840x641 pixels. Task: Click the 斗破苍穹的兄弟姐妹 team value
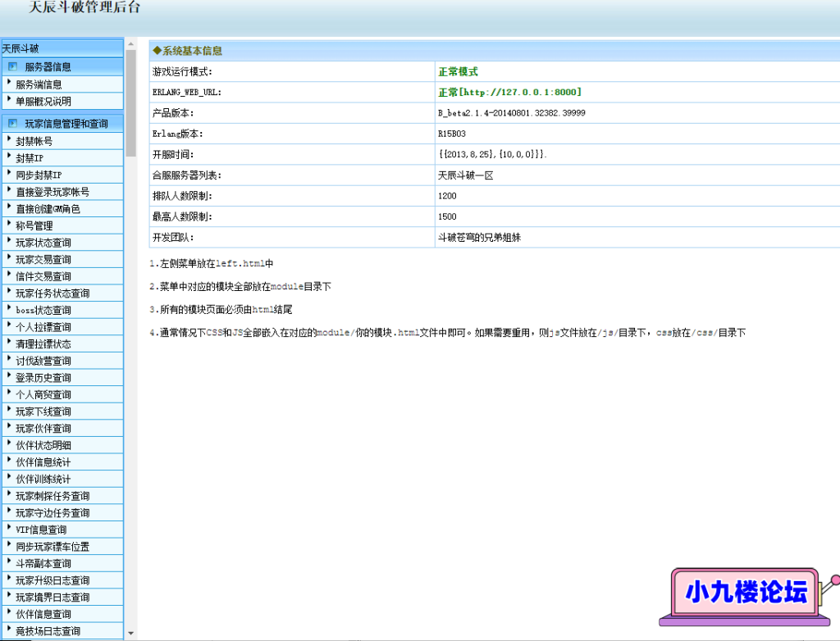479,237
